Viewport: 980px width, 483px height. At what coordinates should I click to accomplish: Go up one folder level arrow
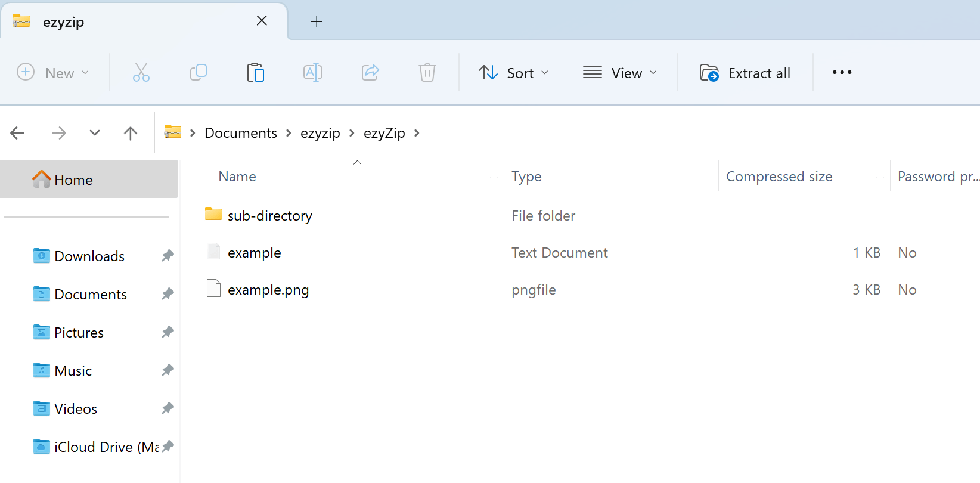(131, 133)
